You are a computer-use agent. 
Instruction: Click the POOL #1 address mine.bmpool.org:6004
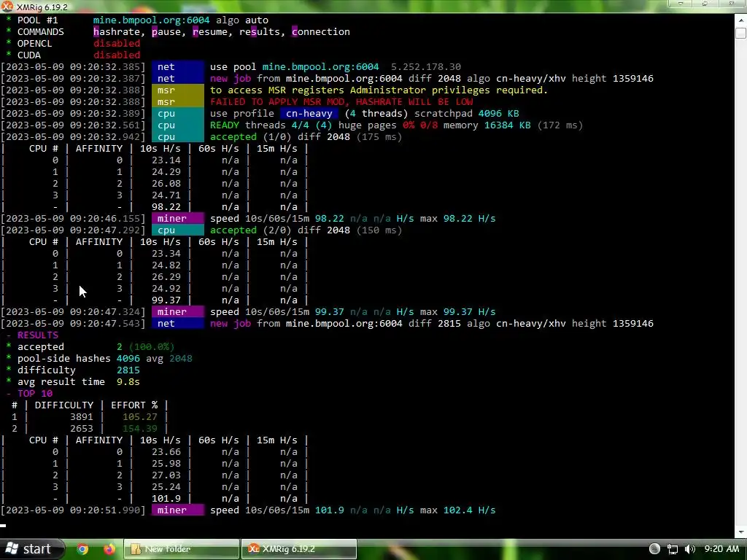pos(151,20)
